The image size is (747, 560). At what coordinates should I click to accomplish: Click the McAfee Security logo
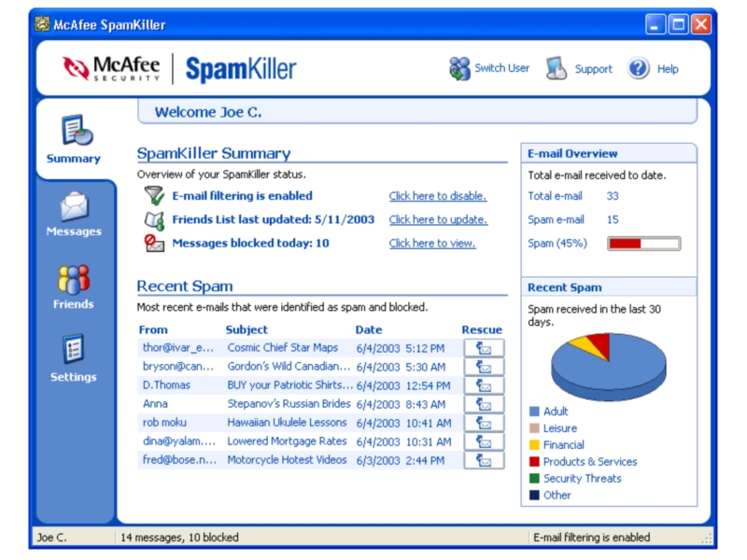point(111,68)
